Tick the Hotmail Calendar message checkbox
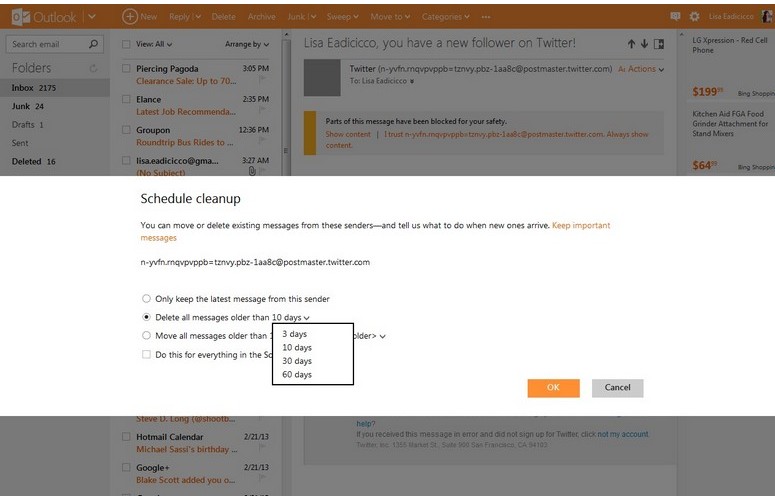Image resolution: width=775 pixels, height=500 pixels. pos(126,436)
